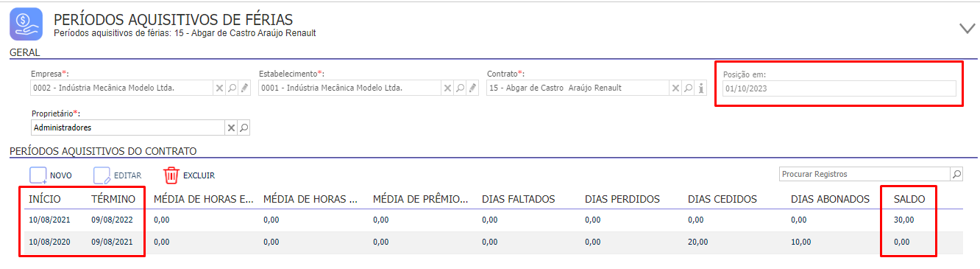Clear the Contrato field
Screen dimensions: 980x269
click(x=675, y=88)
